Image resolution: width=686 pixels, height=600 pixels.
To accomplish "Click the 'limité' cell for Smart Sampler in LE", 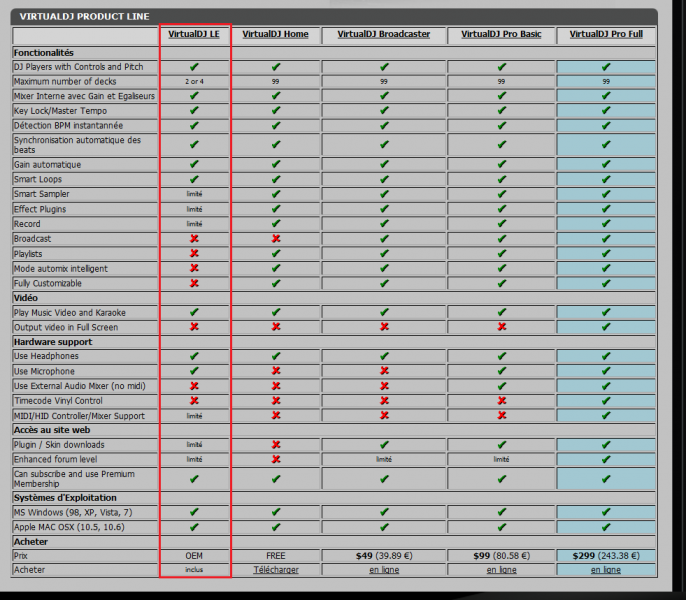I will click(194, 194).
